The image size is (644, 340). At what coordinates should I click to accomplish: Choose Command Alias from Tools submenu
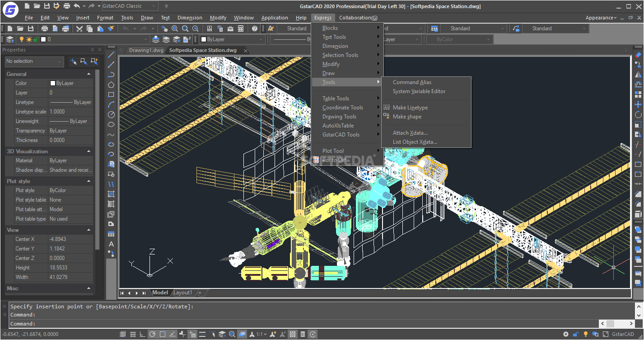tap(412, 82)
